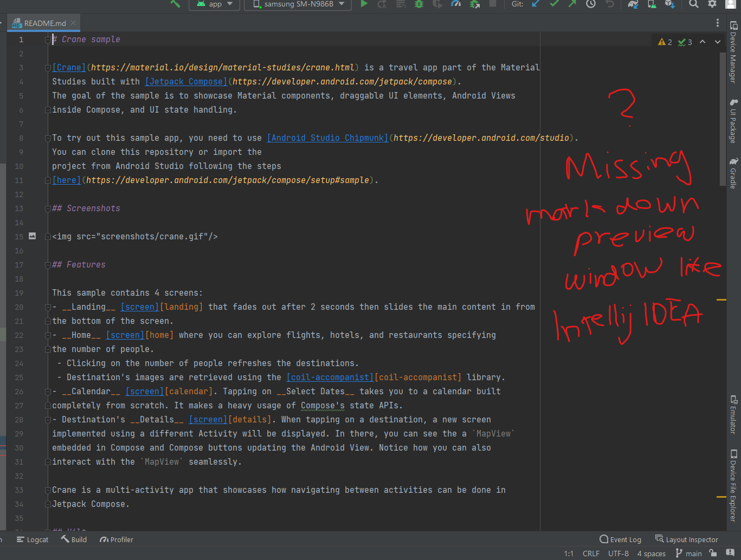Toggle the read-only lock icon in status bar
741x560 pixels.
pos(713,553)
